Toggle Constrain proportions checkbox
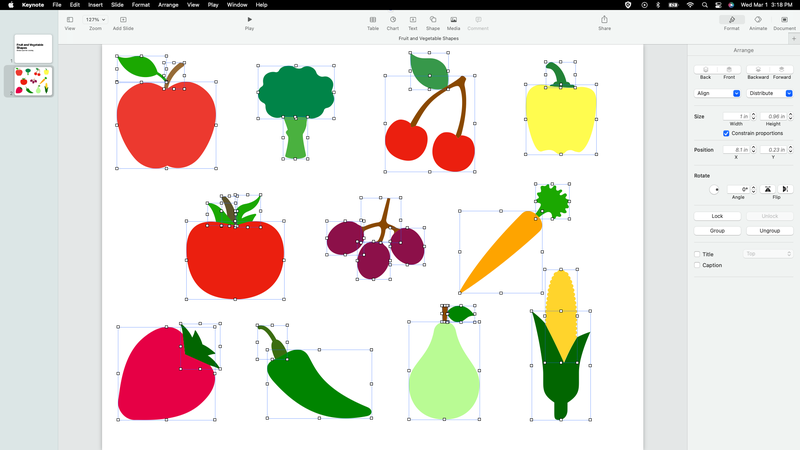This screenshot has height=450, width=800. [x=726, y=133]
